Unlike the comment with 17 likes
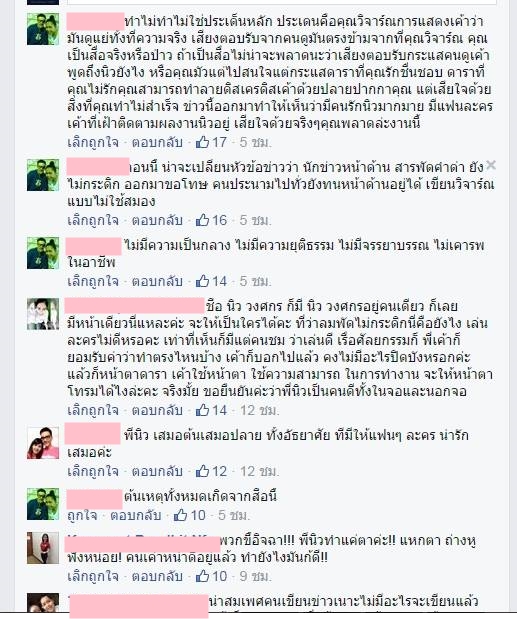Screen dimensions: 517x619 [93, 142]
